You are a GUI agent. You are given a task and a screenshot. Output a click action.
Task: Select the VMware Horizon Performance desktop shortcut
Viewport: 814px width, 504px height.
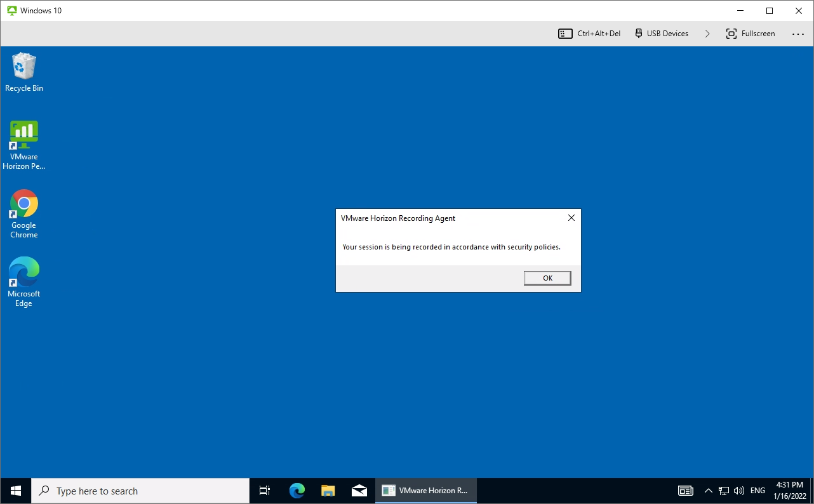click(x=24, y=145)
